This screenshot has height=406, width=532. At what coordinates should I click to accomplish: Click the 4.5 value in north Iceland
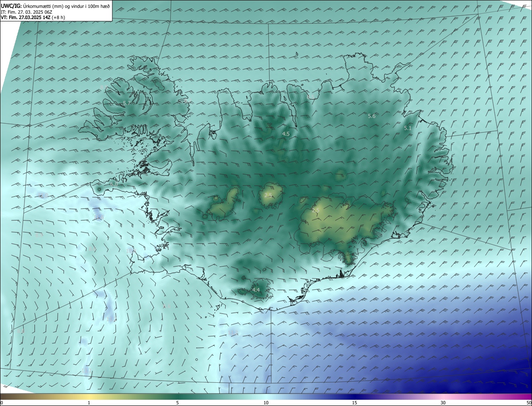click(286, 134)
